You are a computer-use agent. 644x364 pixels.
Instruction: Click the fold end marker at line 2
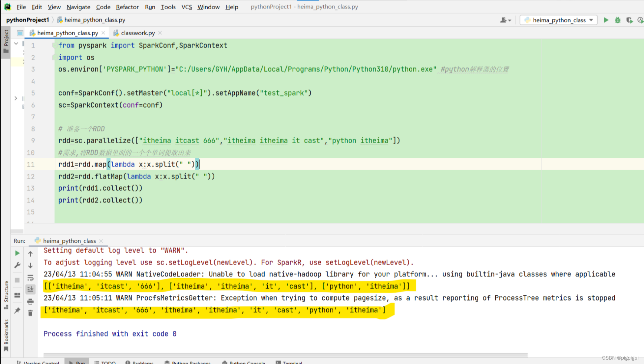coord(55,58)
